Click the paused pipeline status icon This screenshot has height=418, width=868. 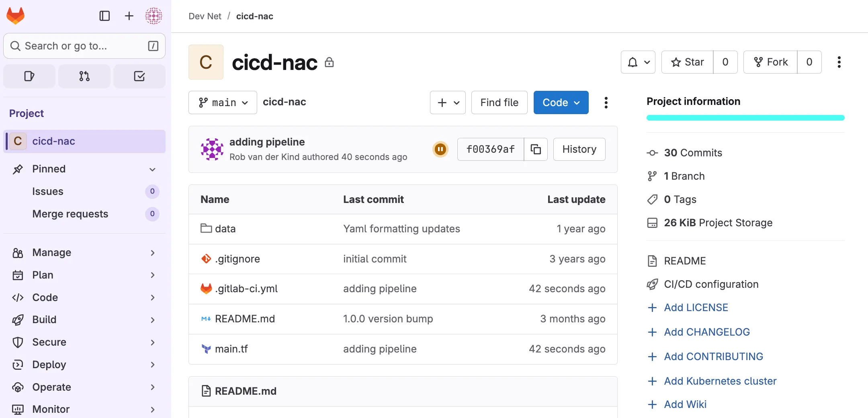440,149
